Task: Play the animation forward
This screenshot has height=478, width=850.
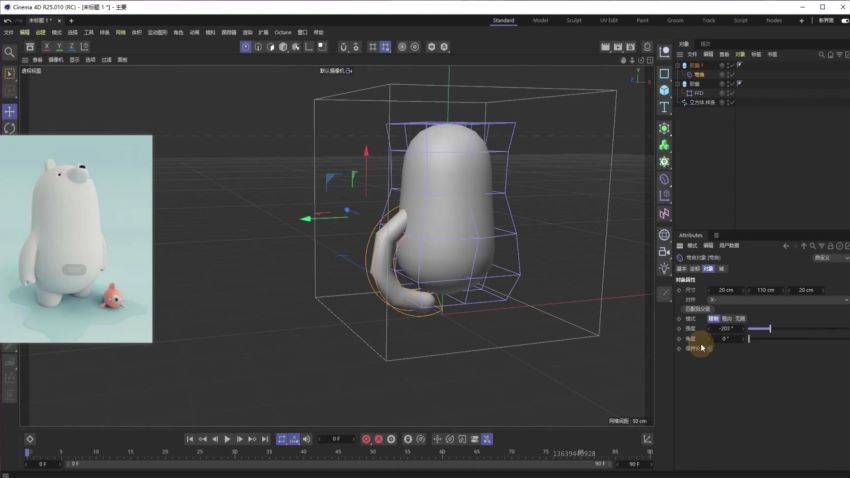Action: [x=227, y=439]
